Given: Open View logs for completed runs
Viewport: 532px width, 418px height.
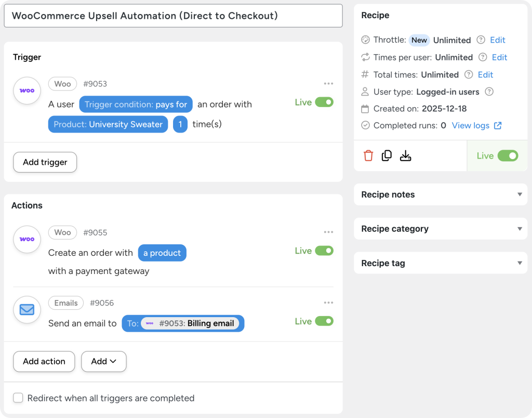Looking at the screenshot, I should pyautogui.click(x=472, y=125).
